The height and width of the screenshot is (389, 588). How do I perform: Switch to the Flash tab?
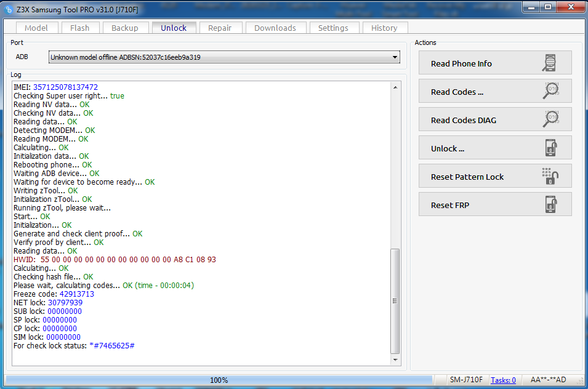(x=80, y=28)
